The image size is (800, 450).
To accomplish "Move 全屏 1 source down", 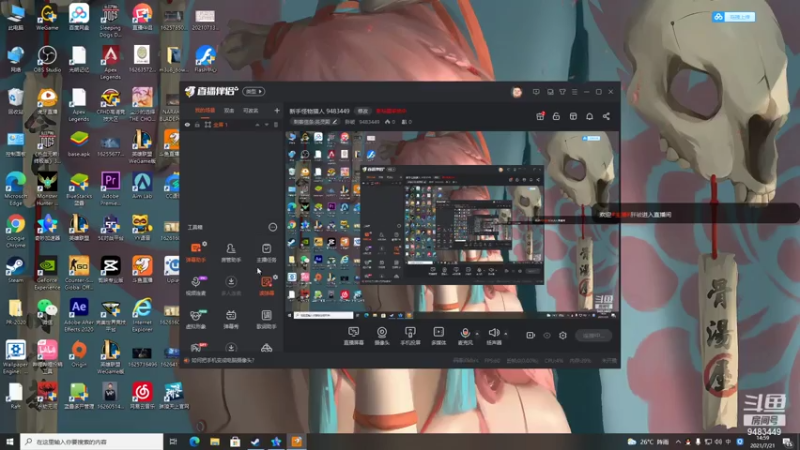I will (x=266, y=124).
